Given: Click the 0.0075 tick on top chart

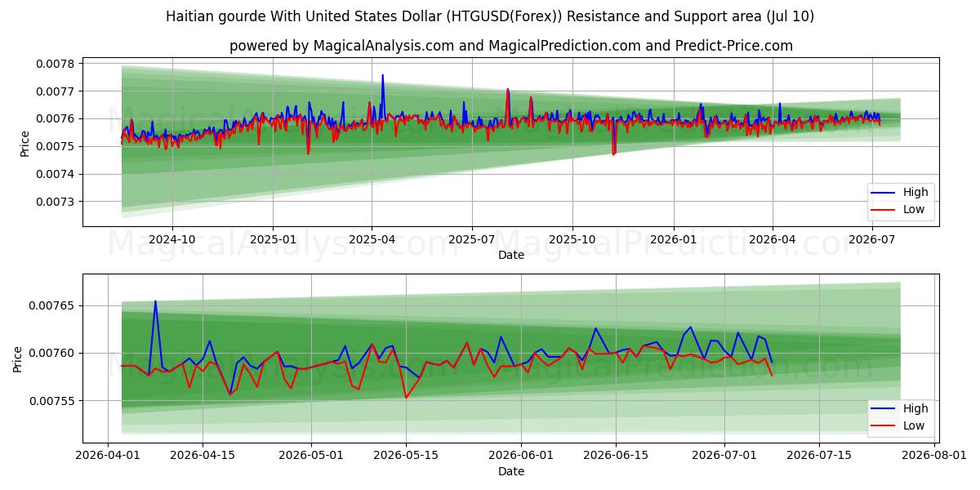Looking at the screenshot, I should coord(56,147).
